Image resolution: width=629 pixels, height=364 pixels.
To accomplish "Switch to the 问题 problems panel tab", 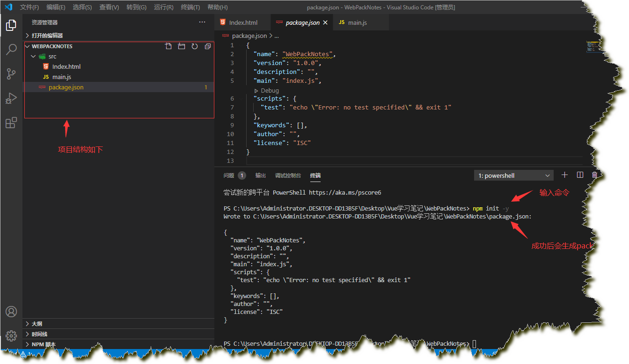I will click(229, 175).
